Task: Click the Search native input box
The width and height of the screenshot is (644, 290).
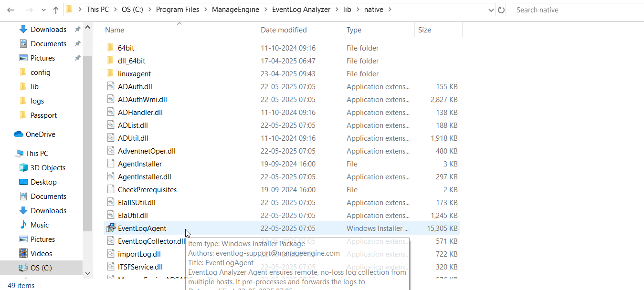Action: point(578,10)
